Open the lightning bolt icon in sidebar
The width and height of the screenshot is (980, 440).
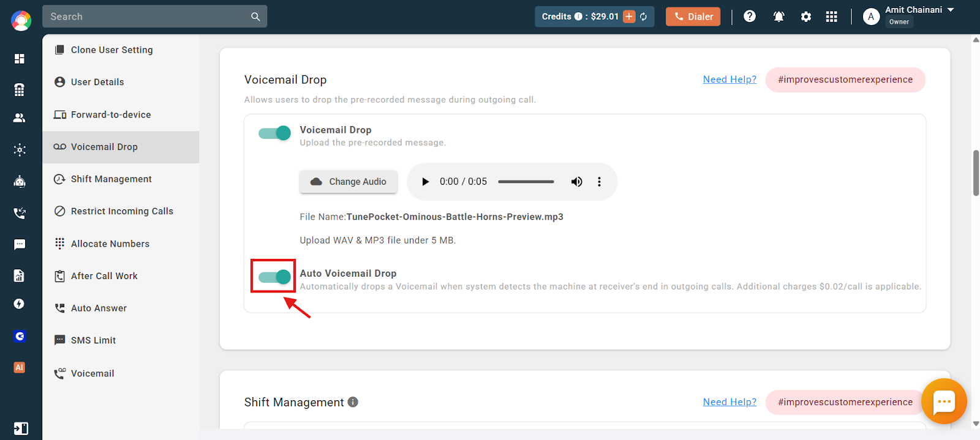[20, 304]
